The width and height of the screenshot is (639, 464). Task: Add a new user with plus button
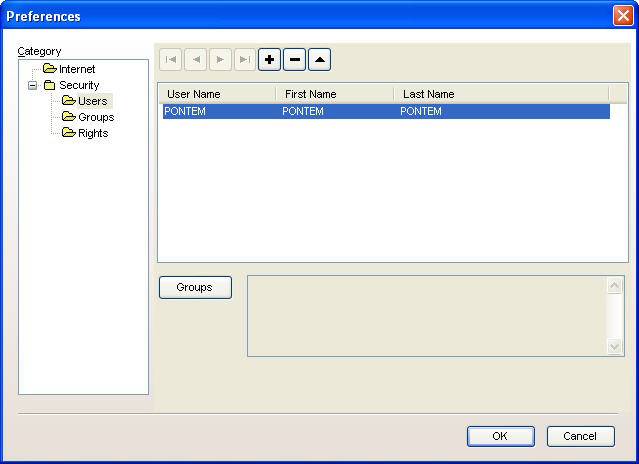[x=269, y=59]
